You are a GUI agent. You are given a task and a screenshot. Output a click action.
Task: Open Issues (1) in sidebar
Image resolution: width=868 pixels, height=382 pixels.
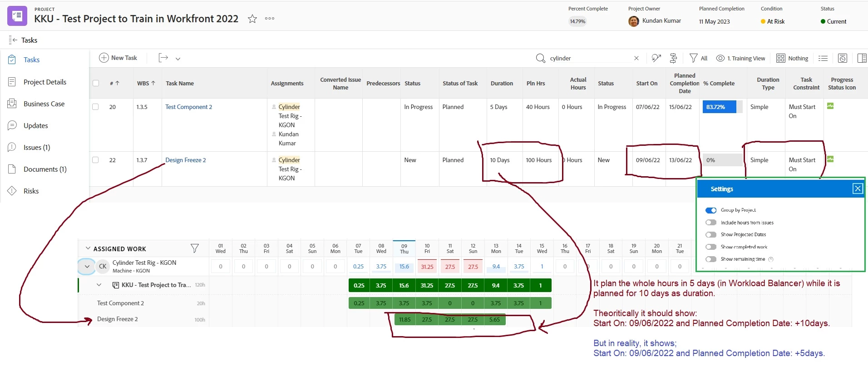(x=37, y=147)
